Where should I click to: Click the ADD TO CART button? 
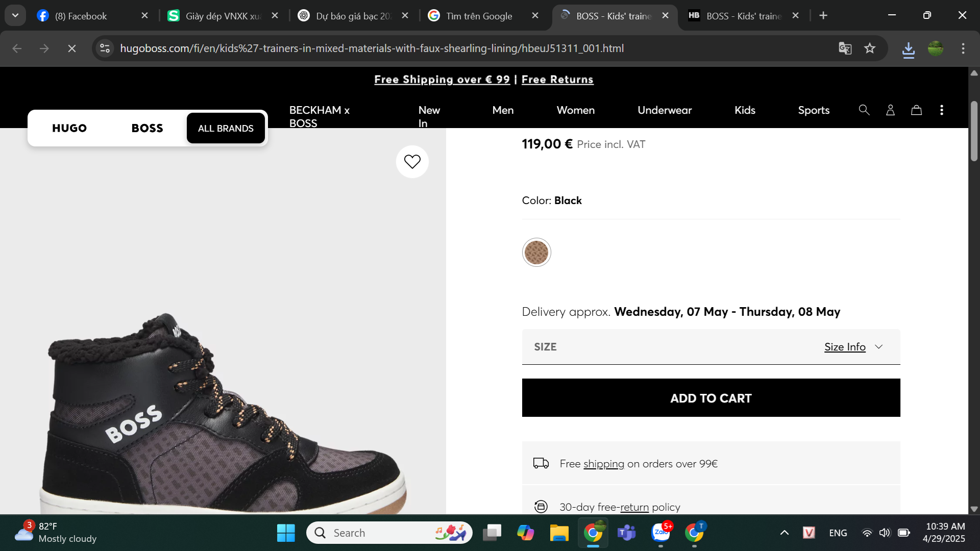coord(710,398)
